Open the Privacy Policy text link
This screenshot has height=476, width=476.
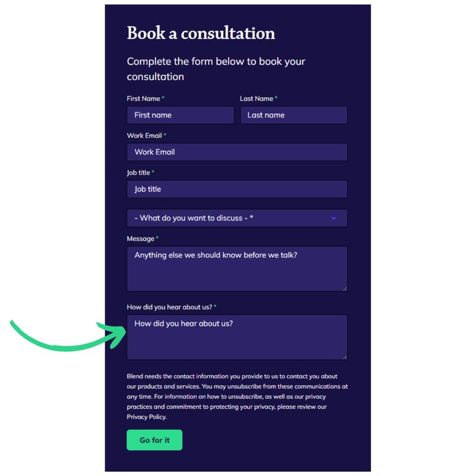[146, 417]
